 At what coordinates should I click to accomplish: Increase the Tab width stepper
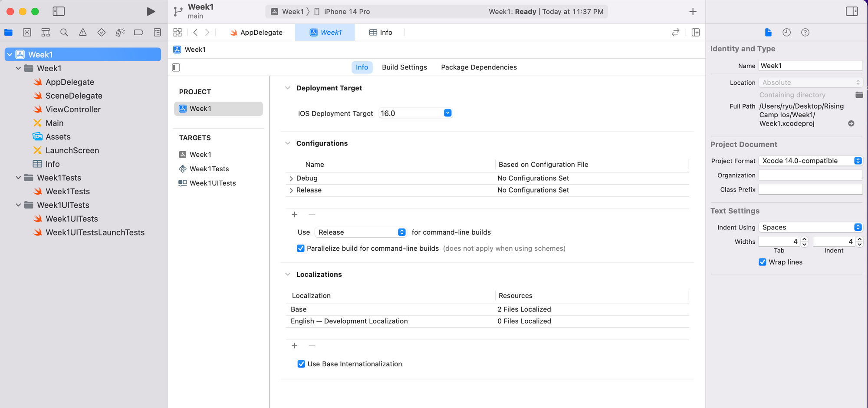[x=804, y=239]
